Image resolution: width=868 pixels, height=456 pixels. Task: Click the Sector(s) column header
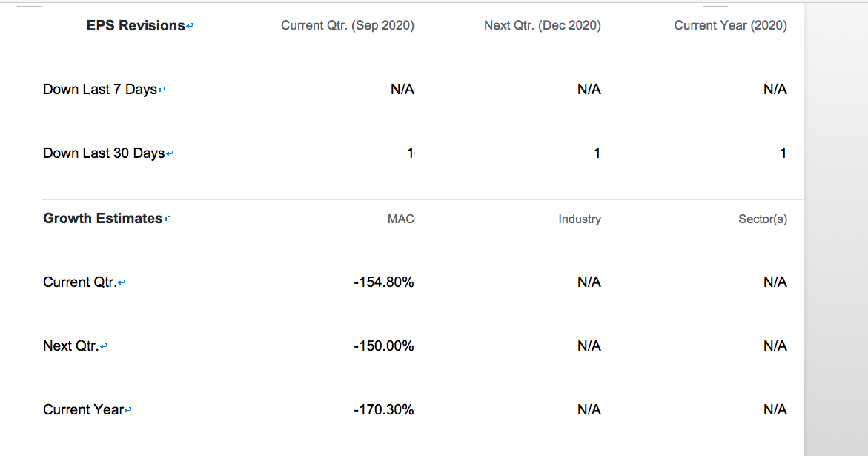pos(763,219)
